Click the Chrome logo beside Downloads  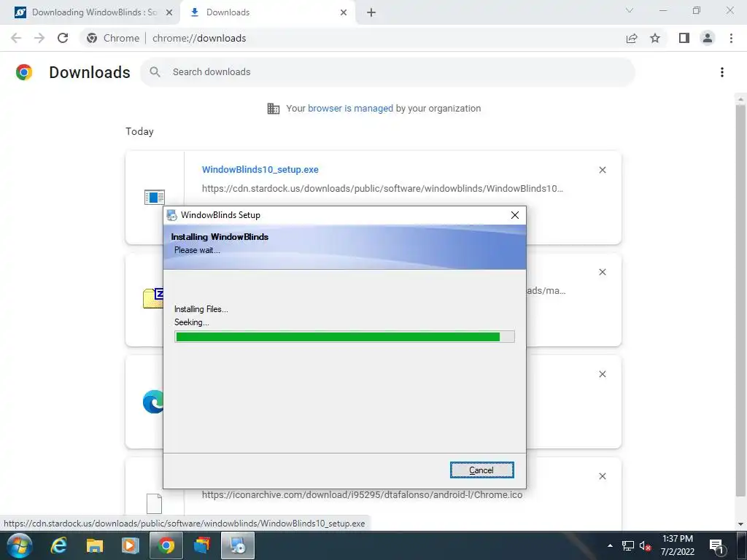click(24, 72)
